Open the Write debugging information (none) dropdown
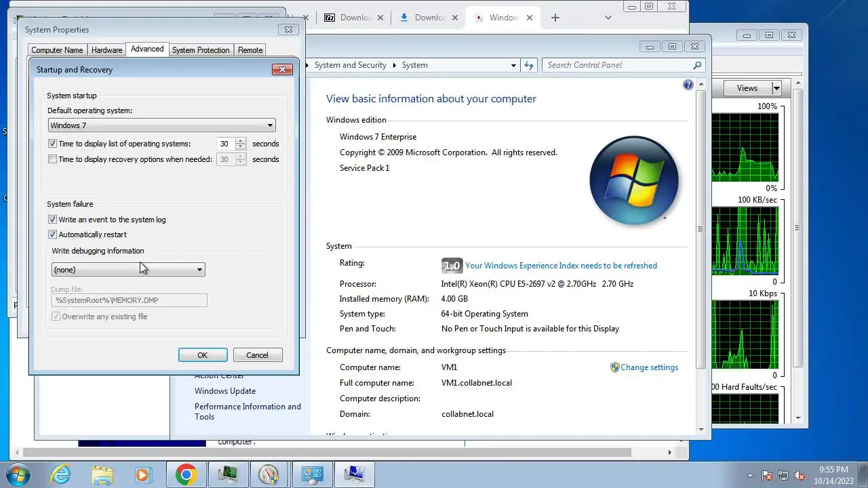 click(x=128, y=270)
